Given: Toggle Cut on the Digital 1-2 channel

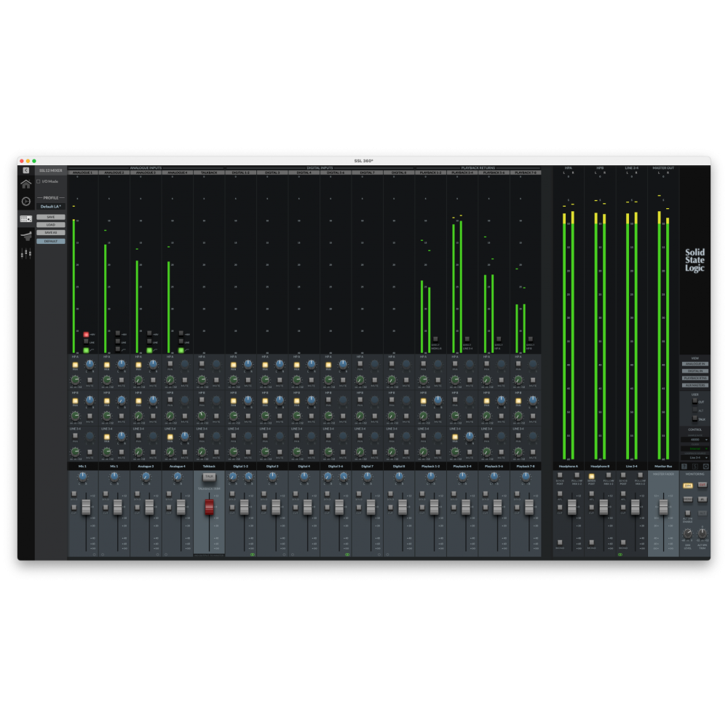Looking at the screenshot, I should coord(232,507).
